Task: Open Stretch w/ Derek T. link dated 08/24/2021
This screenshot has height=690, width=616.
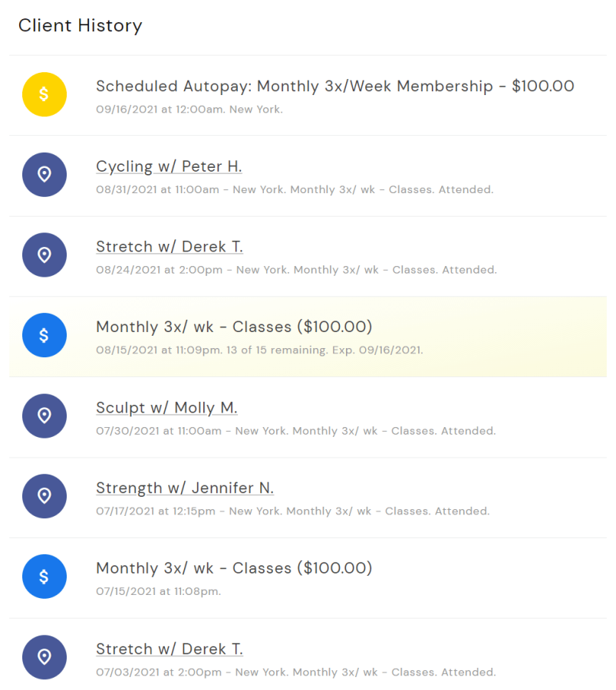Action: coord(170,247)
